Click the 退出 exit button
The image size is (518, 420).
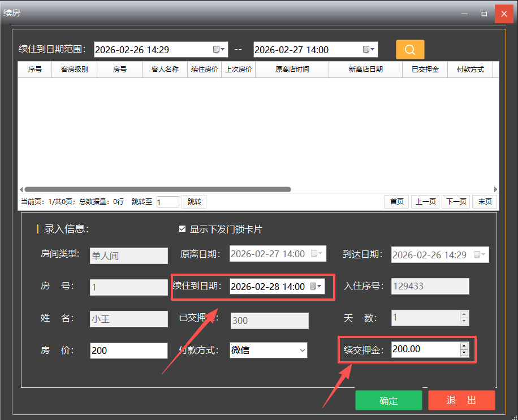point(461,400)
